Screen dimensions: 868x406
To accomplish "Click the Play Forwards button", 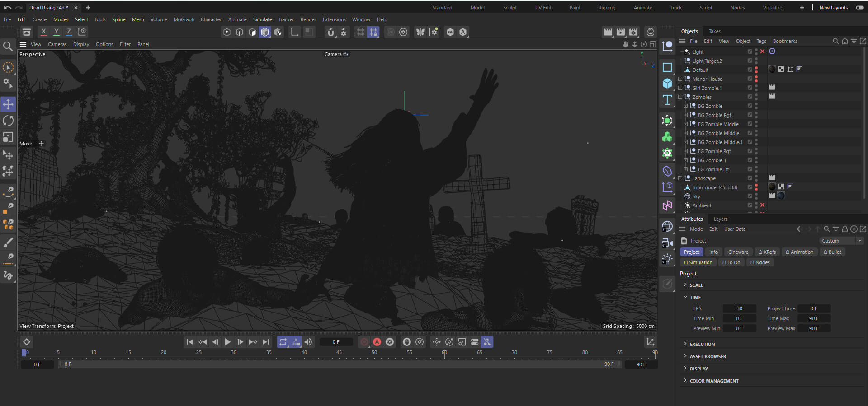I will [227, 342].
